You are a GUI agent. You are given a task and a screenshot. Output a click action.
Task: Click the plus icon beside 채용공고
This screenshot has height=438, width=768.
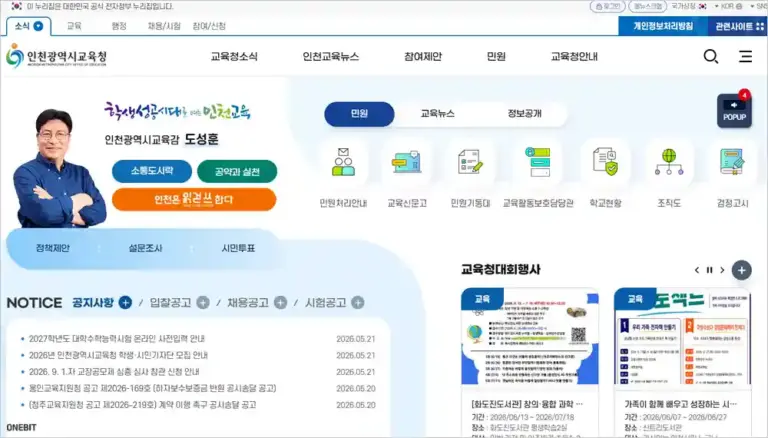280,303
